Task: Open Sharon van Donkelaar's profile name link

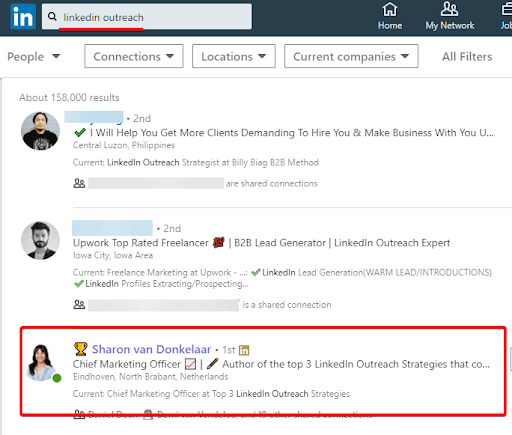Action: [x=151, y=349]
